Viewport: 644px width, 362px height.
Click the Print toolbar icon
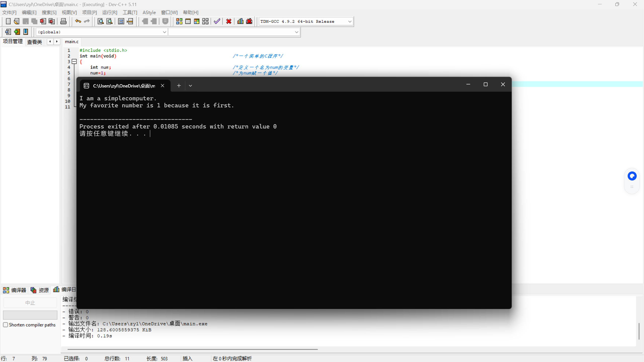[63, 21]
